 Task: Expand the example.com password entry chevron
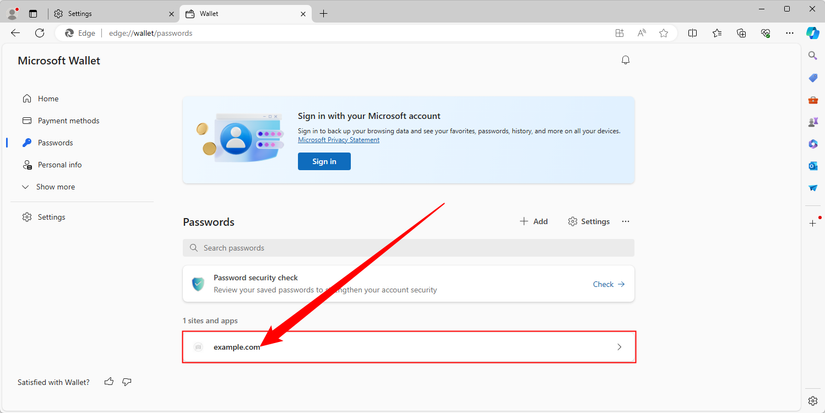click(619, 347)
